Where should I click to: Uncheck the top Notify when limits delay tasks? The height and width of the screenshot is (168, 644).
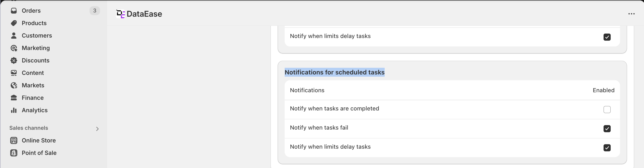coord(607,37)
